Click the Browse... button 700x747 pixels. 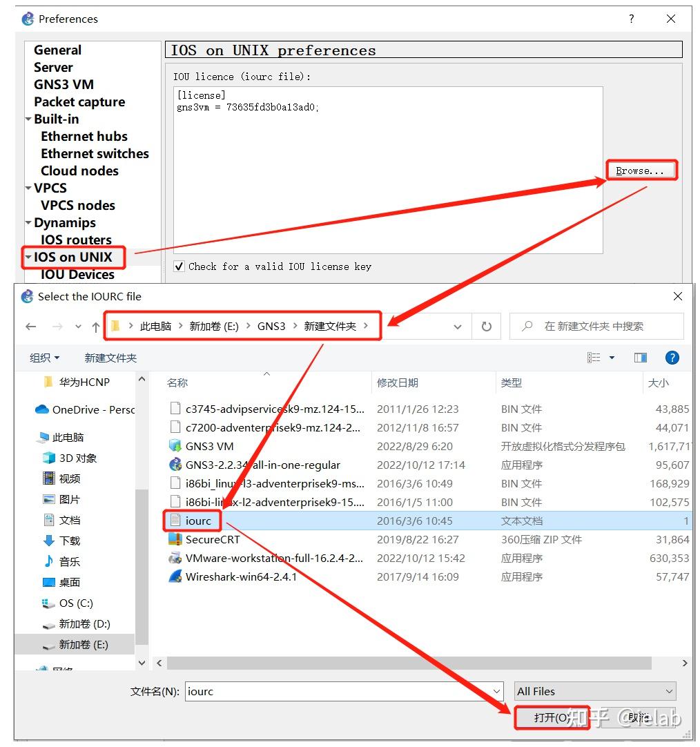(641, 171)
